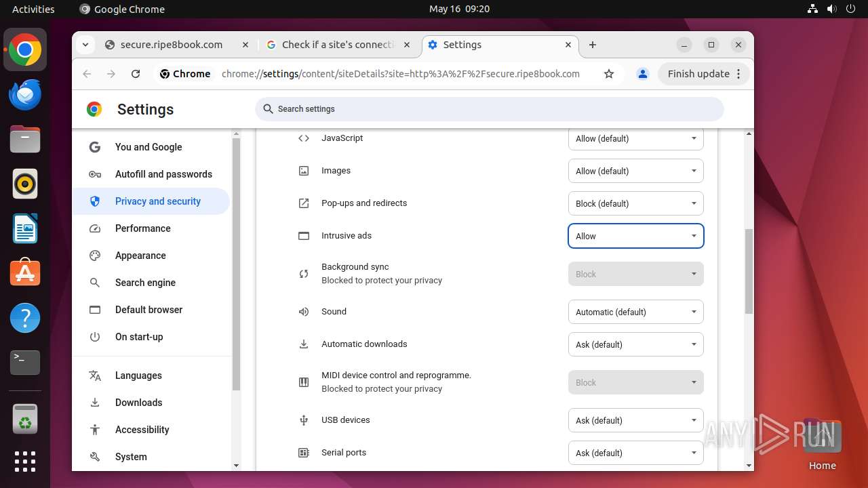Bookmark this page with the star

pos(609,74)
